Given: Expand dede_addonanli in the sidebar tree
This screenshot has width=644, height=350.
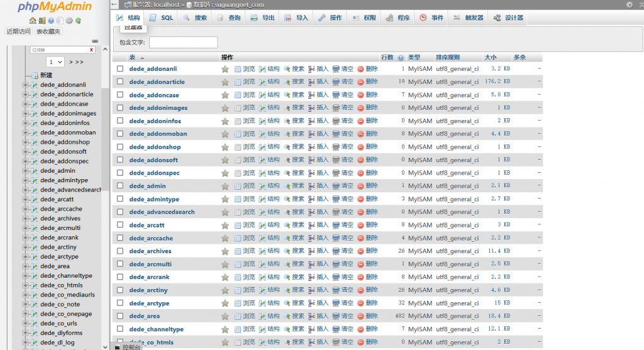Looking at the screenshot, I should point(25,85).
